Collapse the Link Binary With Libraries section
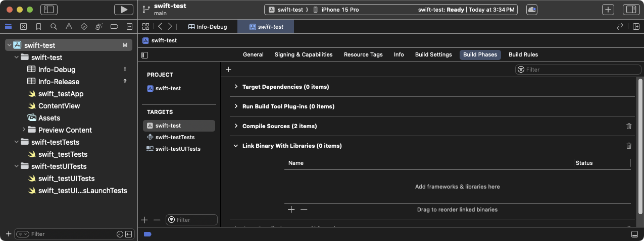The height and width of the screenshot is (241, 644). (235, 146)
